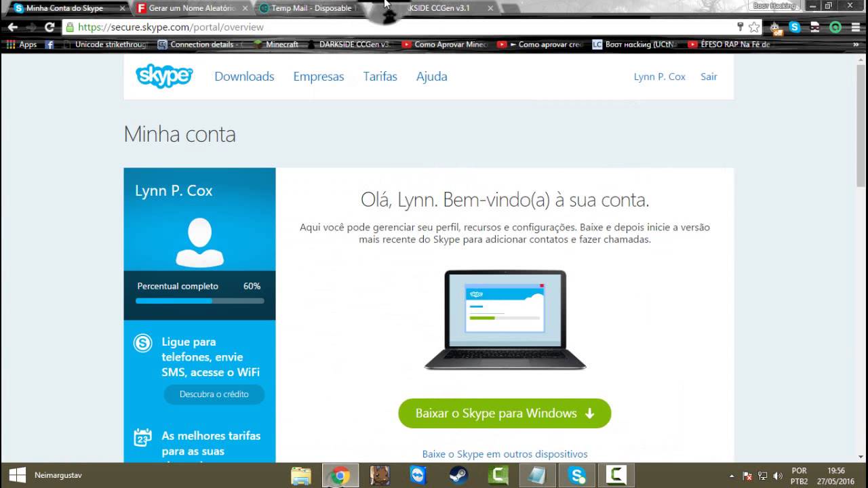The height and width of the screenshot is (488, 868).
Task: Open the Windows Start button
Action: (16, 475)
